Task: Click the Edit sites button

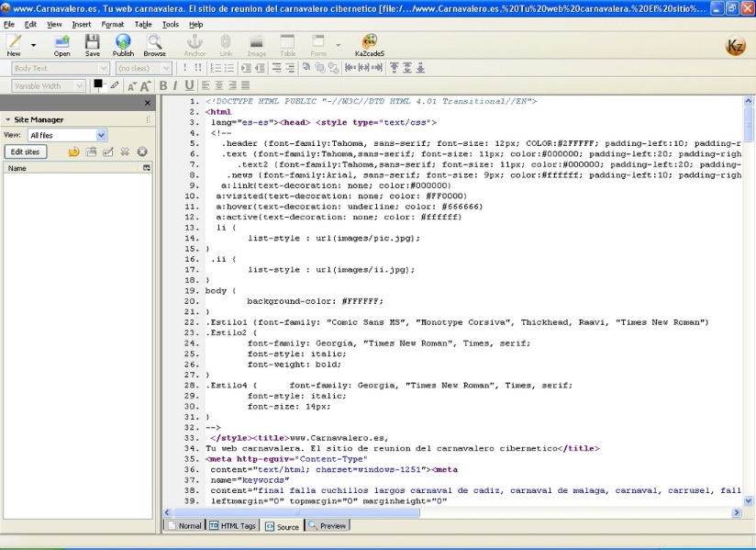Action: point(25,152)
